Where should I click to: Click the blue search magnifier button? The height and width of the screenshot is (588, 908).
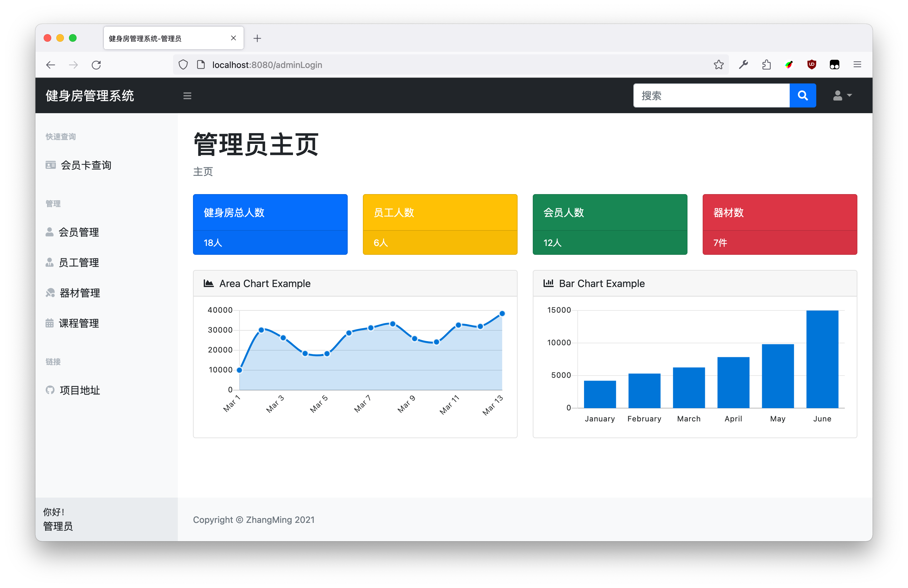point(803,95)
